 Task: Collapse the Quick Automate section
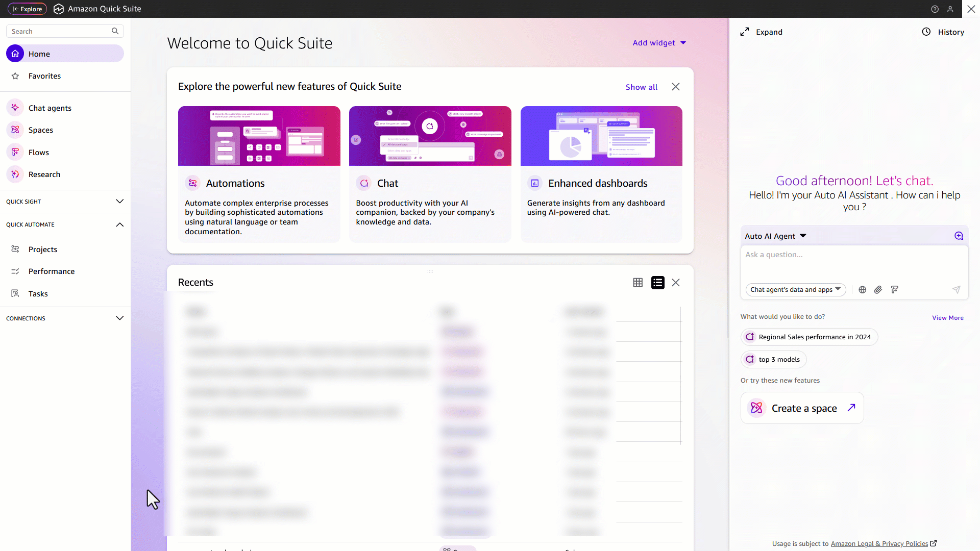point(119,224)
